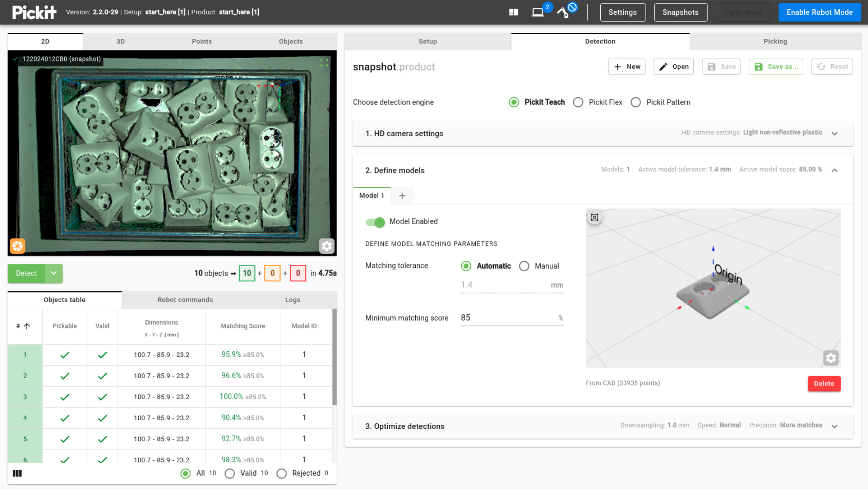Open the Picking tab
Viewport: 868px width, 489px height.
point(775,41)
